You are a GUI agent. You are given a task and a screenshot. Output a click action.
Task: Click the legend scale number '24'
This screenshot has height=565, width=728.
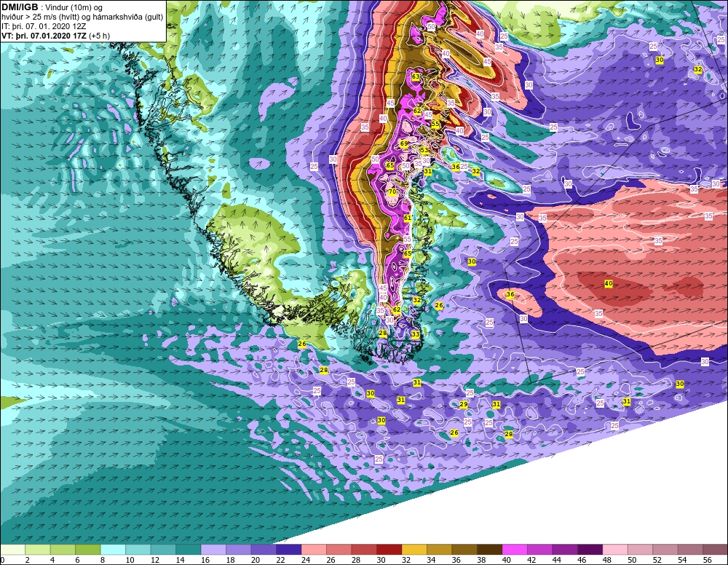(x=305, y=561)
